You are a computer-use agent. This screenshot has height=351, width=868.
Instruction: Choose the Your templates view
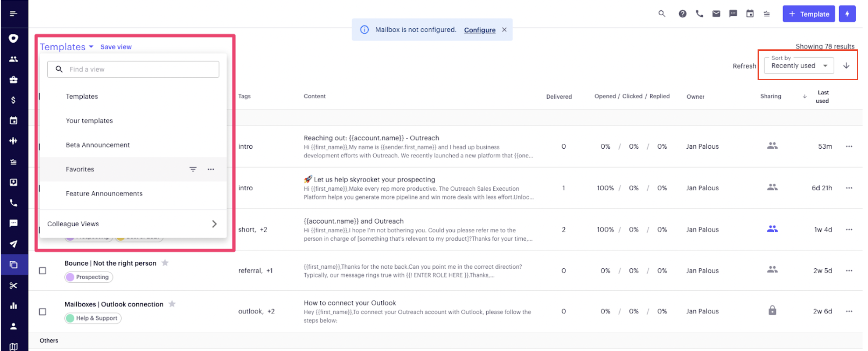click(89, 121)
